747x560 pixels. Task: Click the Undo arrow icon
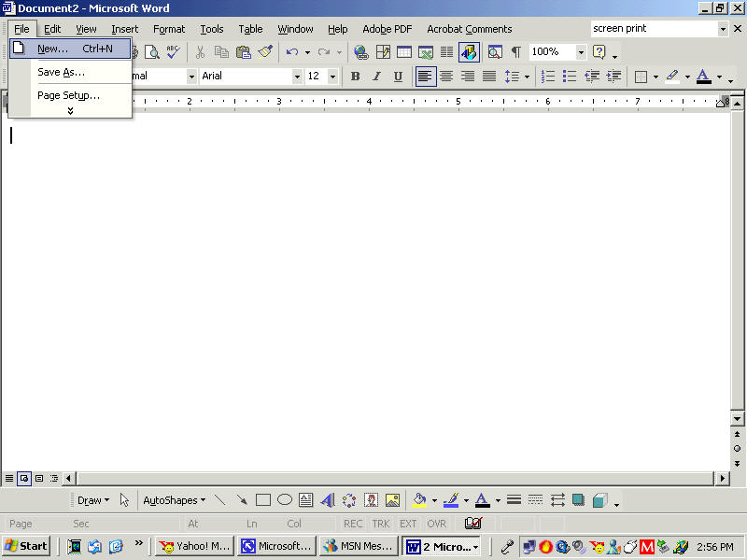(x=292, y=52)
